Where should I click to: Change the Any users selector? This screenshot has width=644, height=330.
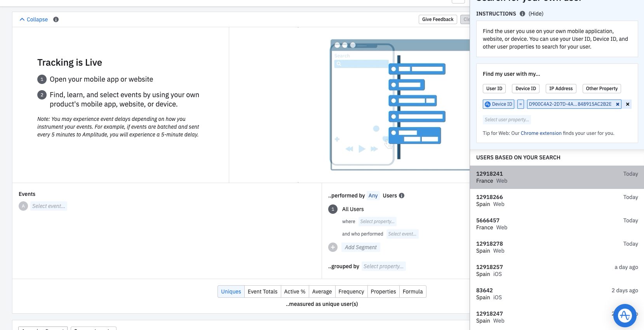pos(373,196)
